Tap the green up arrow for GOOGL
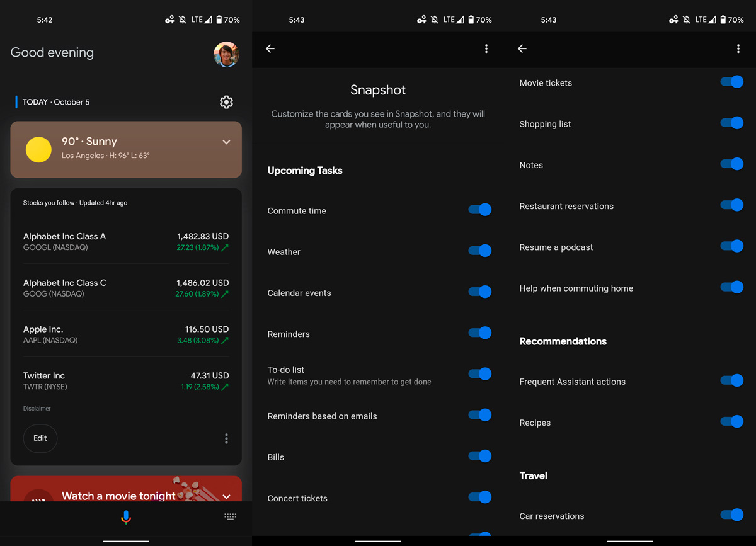This screenshot has height=546, width=756. pos(226,248)
